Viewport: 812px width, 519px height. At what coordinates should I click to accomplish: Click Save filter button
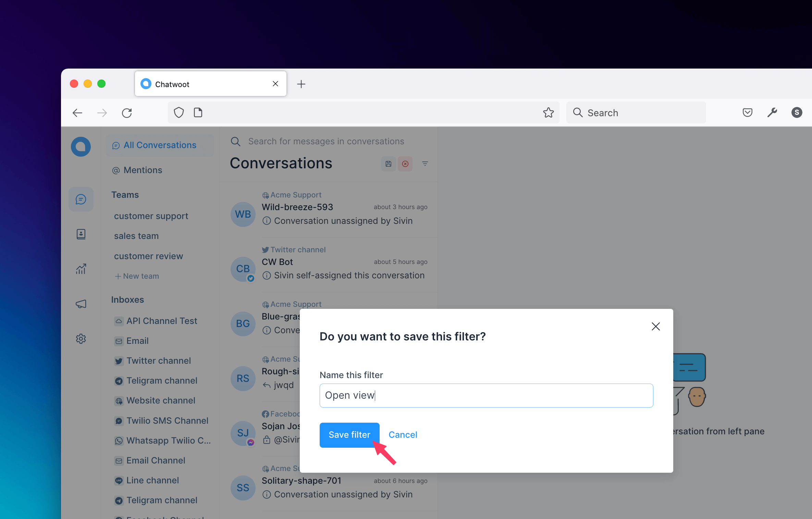click(349, 434)
